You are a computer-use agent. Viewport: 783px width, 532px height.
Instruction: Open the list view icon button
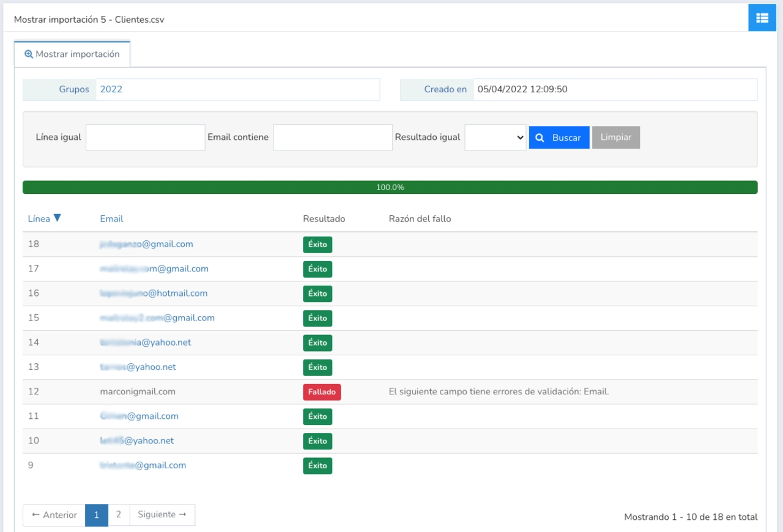[x=762, y=18]
